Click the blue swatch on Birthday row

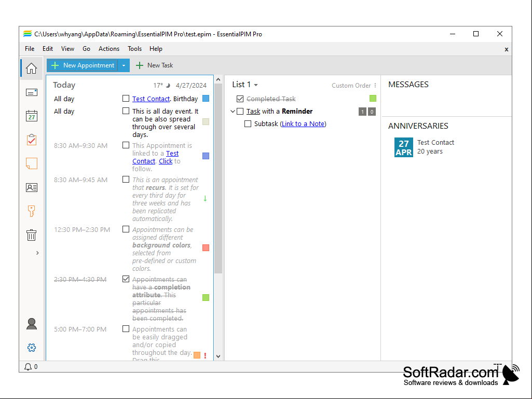pos(206,99)
